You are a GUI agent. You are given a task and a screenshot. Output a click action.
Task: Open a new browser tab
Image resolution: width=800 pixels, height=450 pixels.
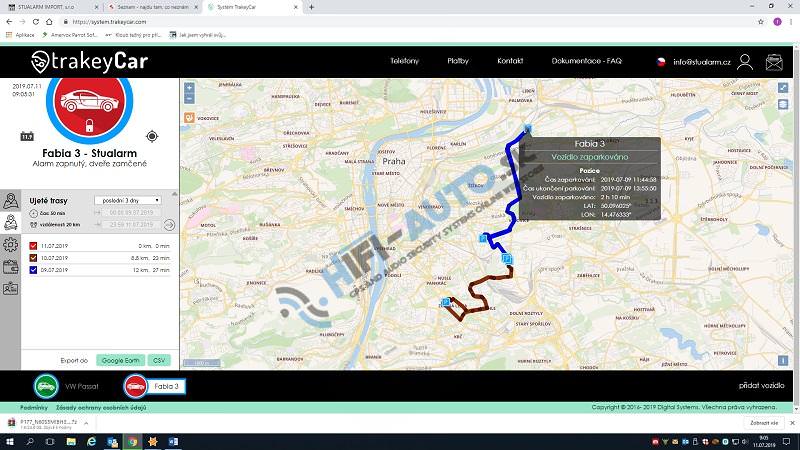click(x=311, y=7)
